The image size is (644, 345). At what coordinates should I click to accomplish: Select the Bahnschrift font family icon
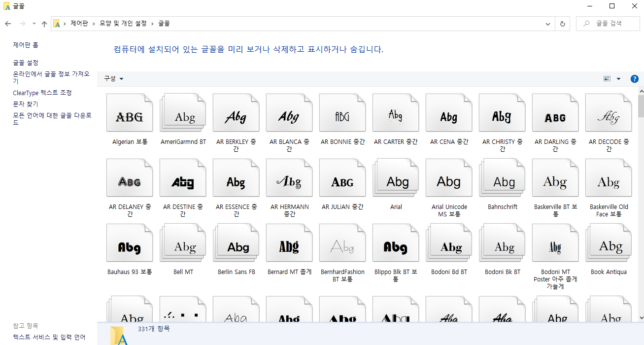(502, 178)
